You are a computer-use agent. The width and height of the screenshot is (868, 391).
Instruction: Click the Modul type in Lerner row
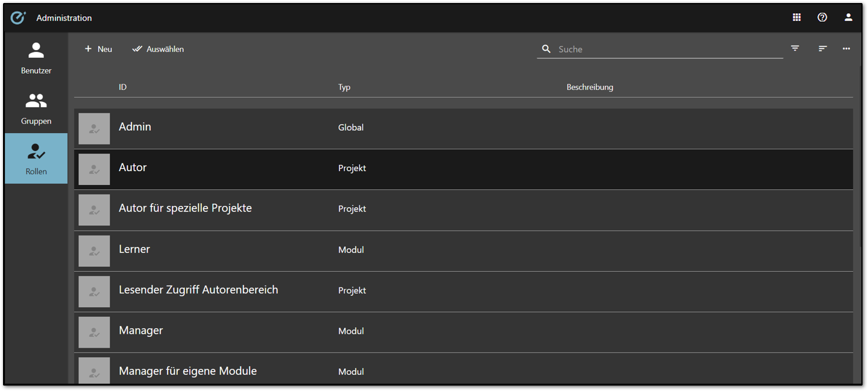(351, 249)
